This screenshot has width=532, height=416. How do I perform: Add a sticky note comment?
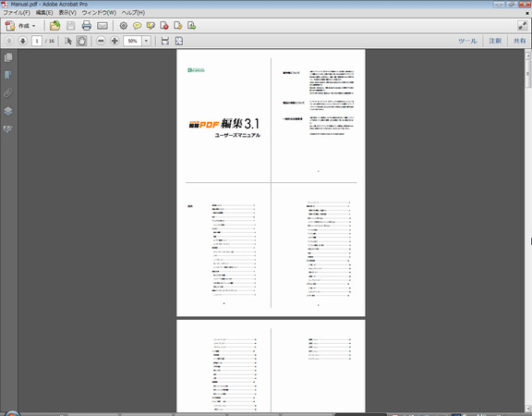(137, 26)
